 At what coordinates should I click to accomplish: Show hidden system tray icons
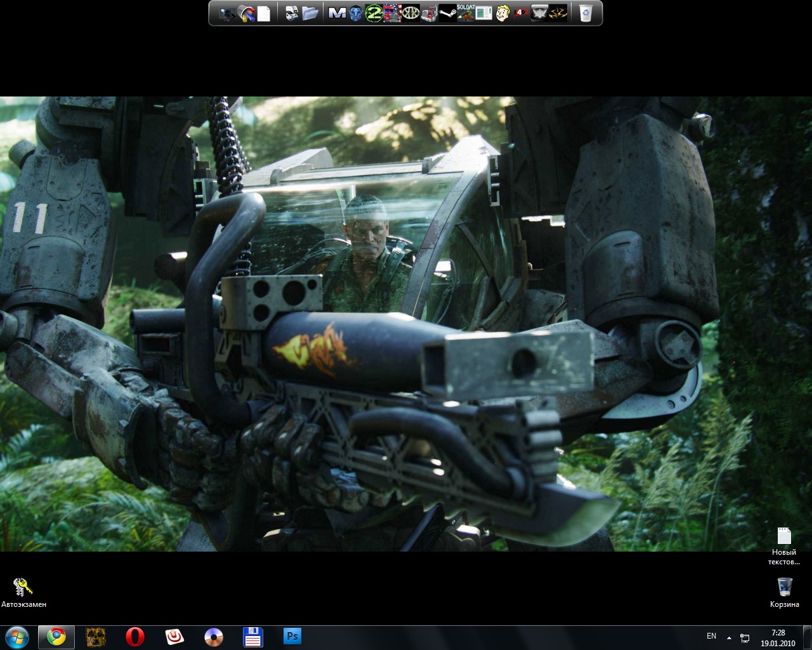[729, 637]
